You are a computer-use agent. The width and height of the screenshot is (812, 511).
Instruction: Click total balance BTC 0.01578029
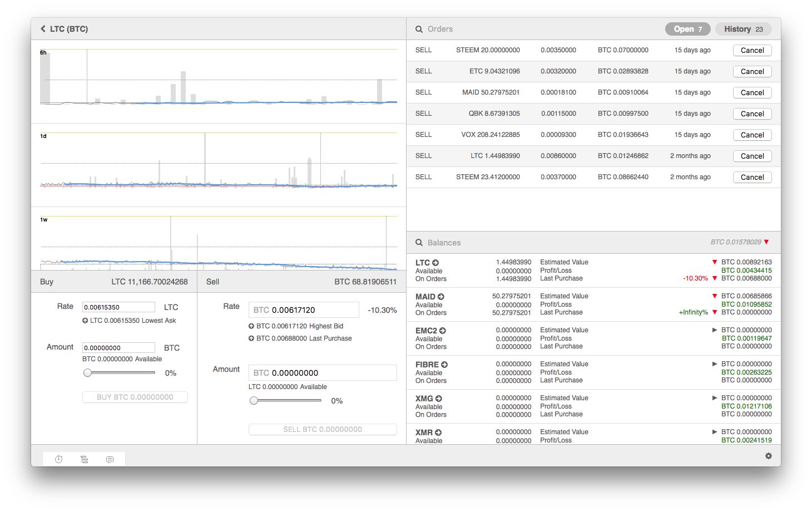click(x=736, y=242)
